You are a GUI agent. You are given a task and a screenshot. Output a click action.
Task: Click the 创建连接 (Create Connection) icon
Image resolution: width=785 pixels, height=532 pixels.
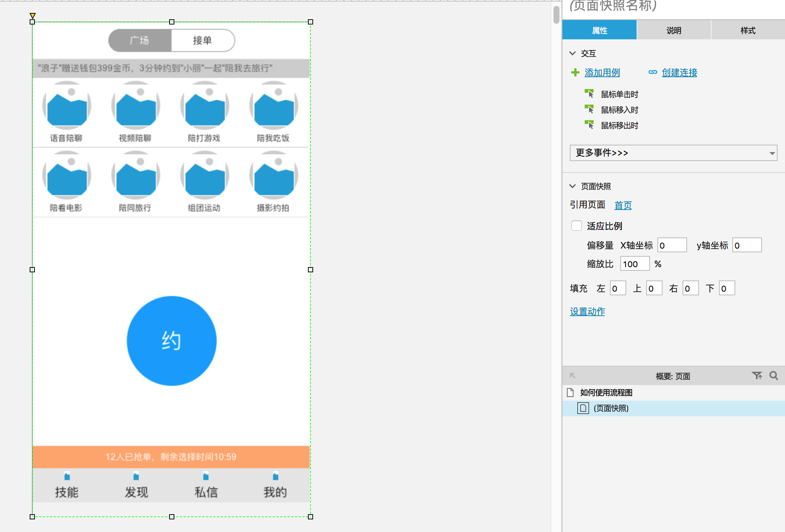coord(654,72)
